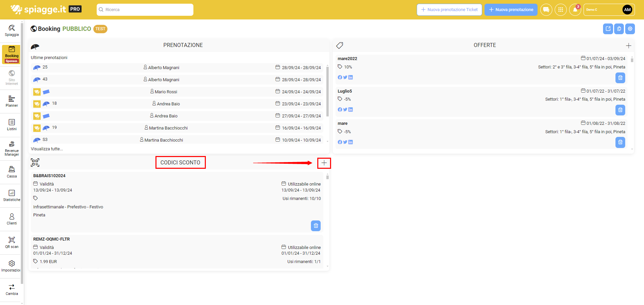Image resolution: width=644 pixels, height=305 pixels.
Task: Click the plus icon to add discount code
Action: click(324, 163)
